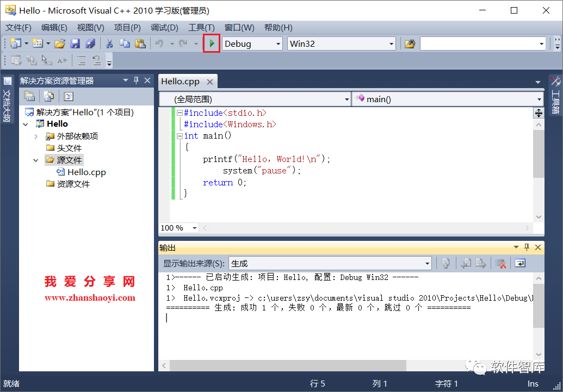Collapse the #include region outline toggle

[x=180, y=113]
